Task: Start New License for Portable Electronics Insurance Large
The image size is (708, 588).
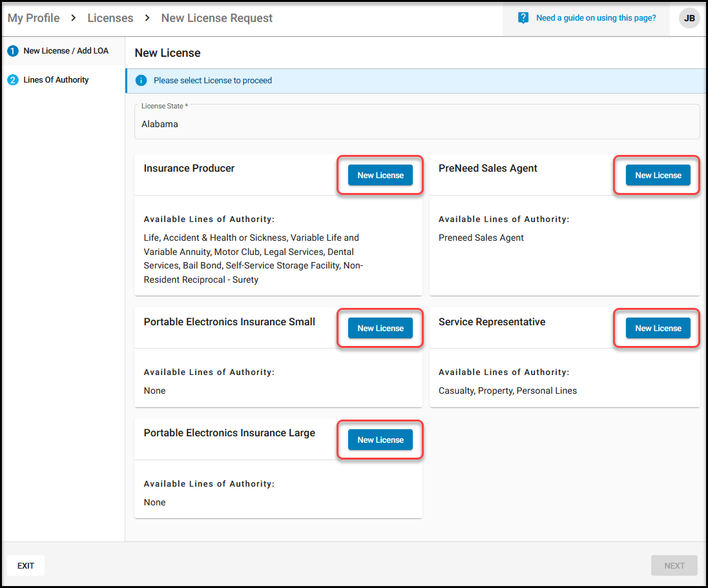Action: pyautogui.click(x=380, y=440)
